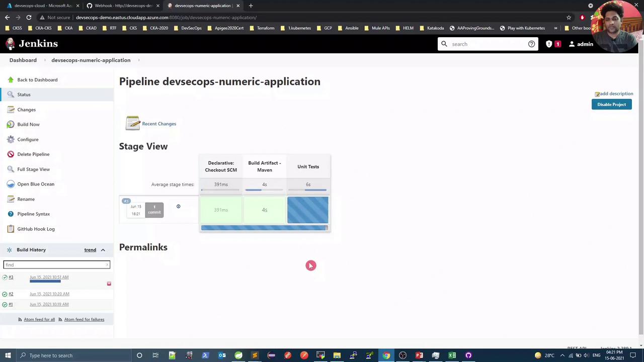Open build #3 from Build History
The height and width of the screenshot is (362, 644).
point(11,277)
